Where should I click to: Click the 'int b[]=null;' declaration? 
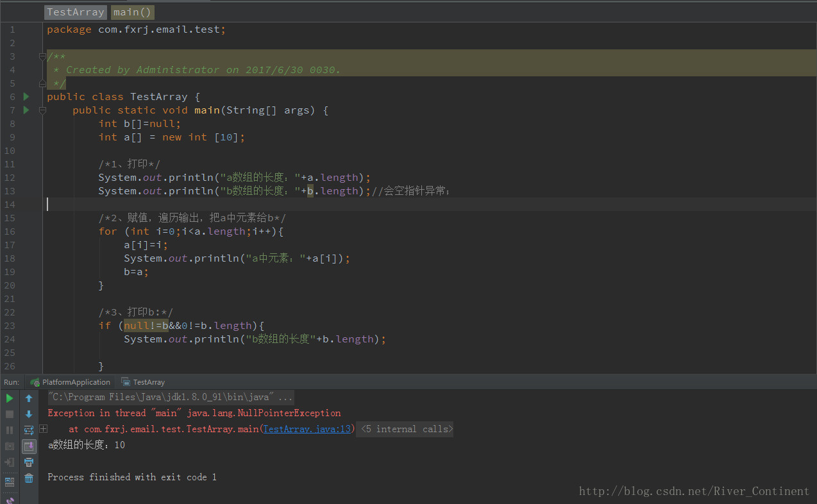click(x=140, y=124)
